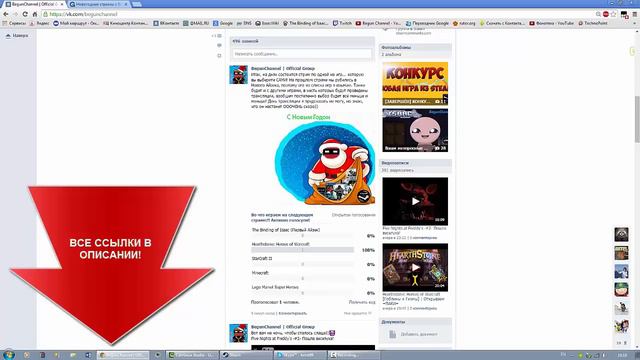Reload the page with the refresh icon
Viewport: 640px width, 360px height.
pyautogui.click(x=25, y=14)
